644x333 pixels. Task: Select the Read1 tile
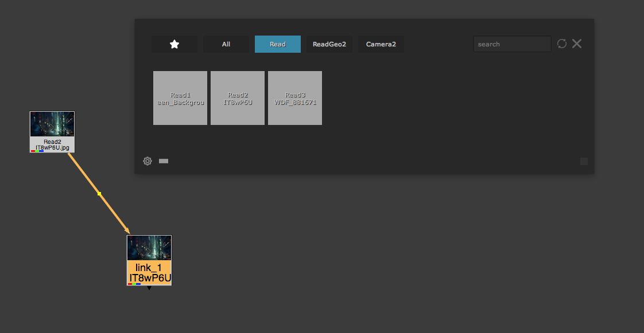(x=180, y=98)
